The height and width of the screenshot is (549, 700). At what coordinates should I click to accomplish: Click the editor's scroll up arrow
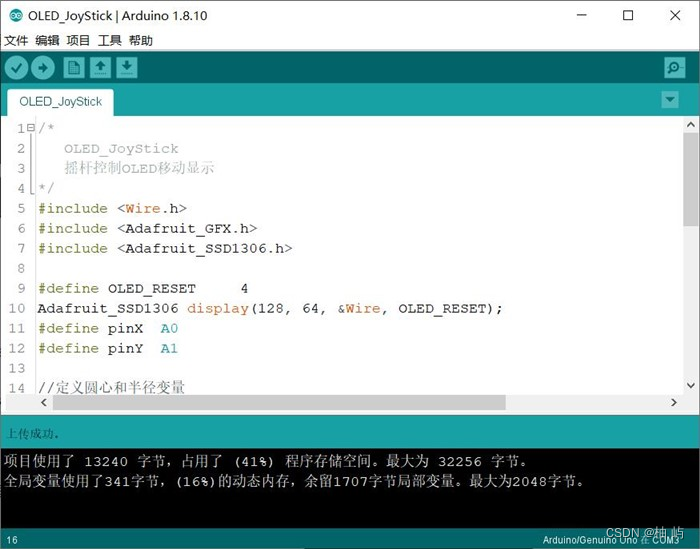click(x=690, y=125)
